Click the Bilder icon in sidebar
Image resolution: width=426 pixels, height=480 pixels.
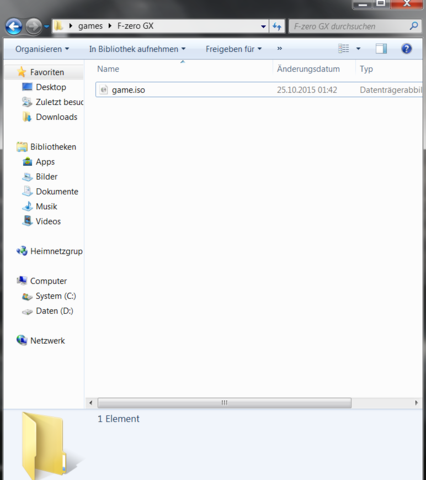pyautogui.click(x=27, y=177)
